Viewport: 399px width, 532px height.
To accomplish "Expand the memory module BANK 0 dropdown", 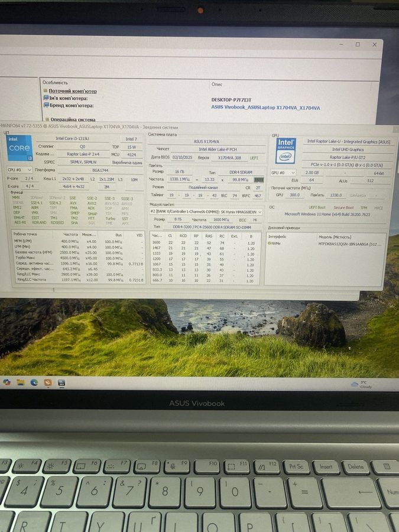I will (204, 211).
